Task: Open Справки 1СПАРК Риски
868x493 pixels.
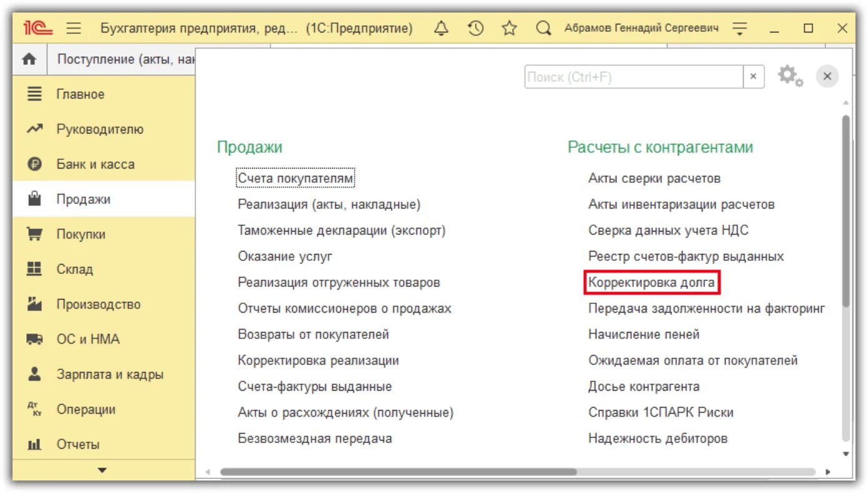Action: [x=661, y=412]
